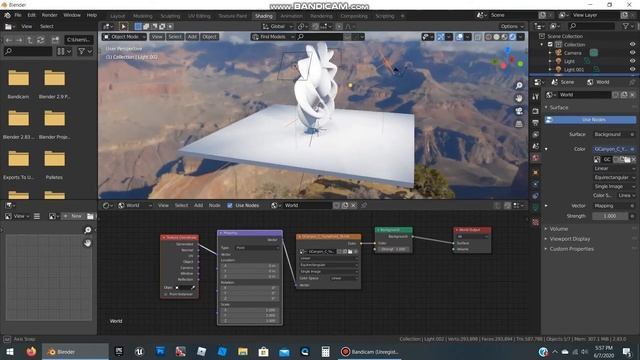
Task: Open the View Layer properties tab icon
Action: (x=536, y=135)
